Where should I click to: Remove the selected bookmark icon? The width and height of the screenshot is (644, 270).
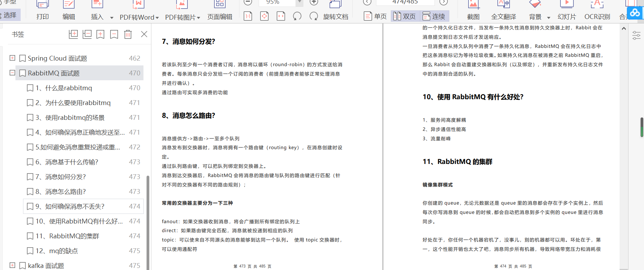click(114, 34)
